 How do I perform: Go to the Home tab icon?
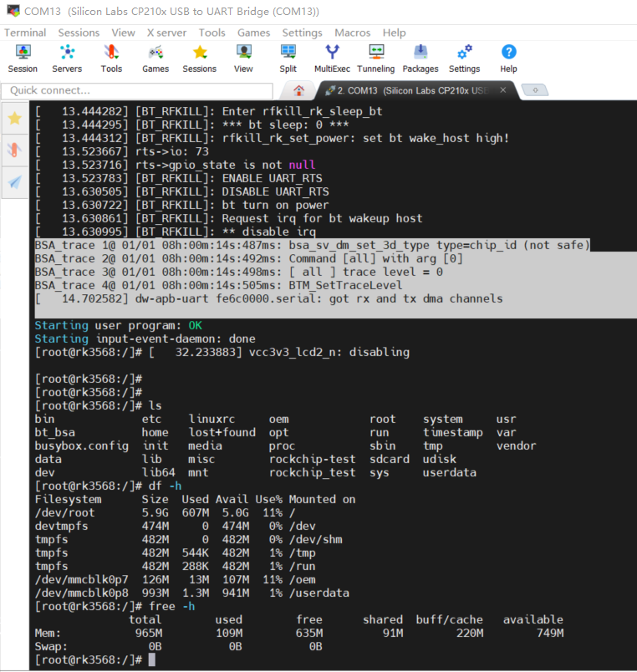[x=298, y=90]
